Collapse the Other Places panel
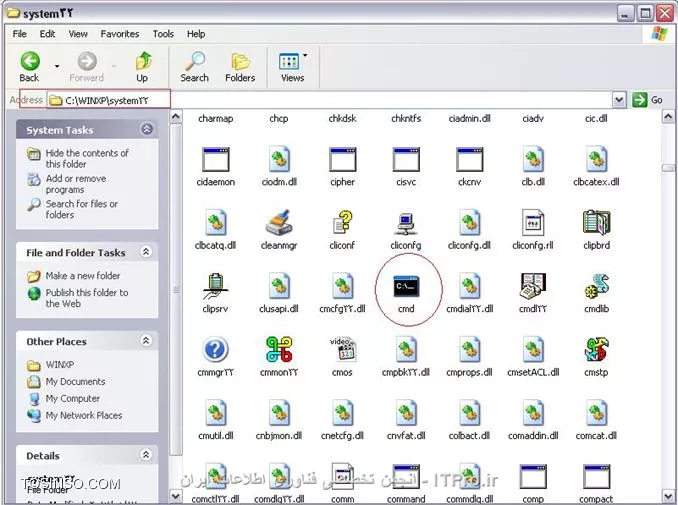 [146, 341]
